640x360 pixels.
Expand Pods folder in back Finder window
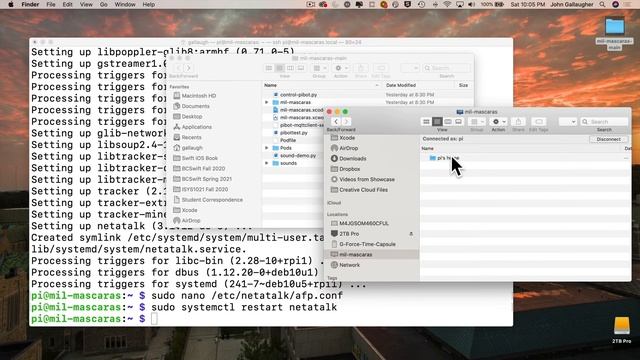(267, 148)
